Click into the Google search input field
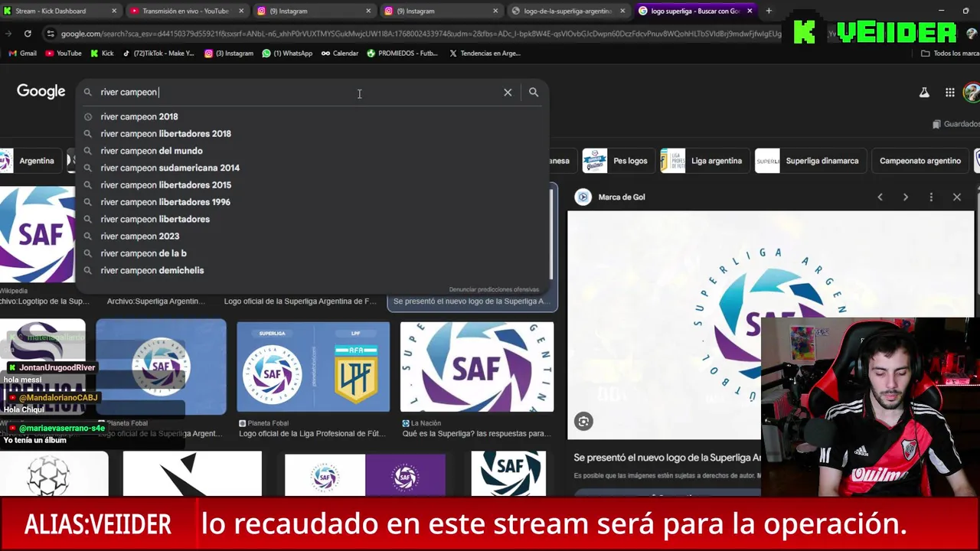This screenshot has width=980, height=551. tap(299, 92)
